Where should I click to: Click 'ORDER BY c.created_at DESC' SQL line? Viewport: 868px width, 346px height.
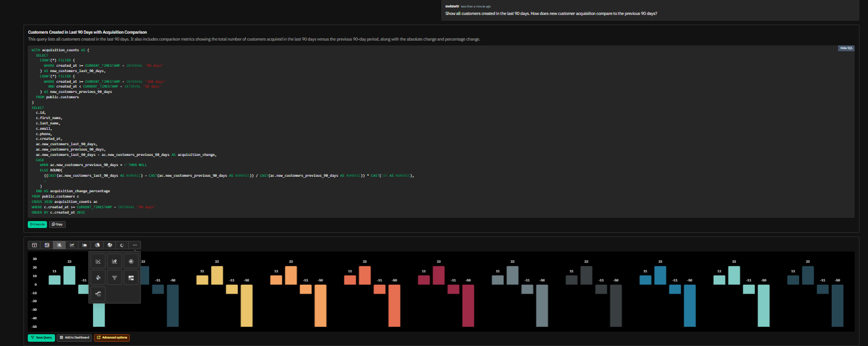tap(58, 213)
